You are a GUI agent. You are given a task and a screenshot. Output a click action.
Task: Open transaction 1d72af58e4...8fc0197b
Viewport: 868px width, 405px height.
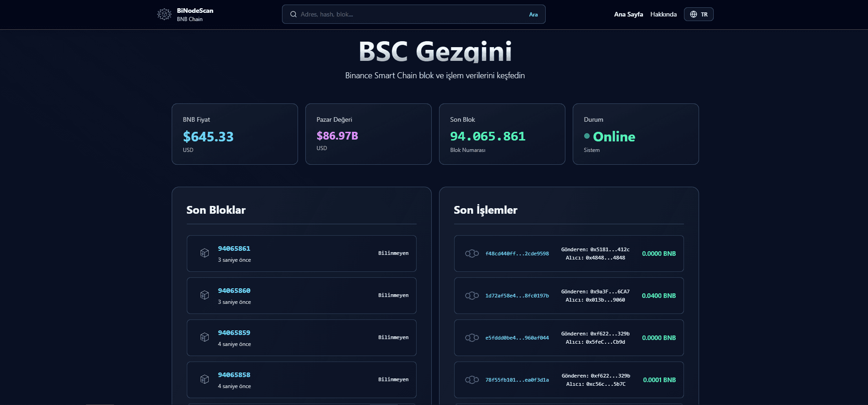517,296
